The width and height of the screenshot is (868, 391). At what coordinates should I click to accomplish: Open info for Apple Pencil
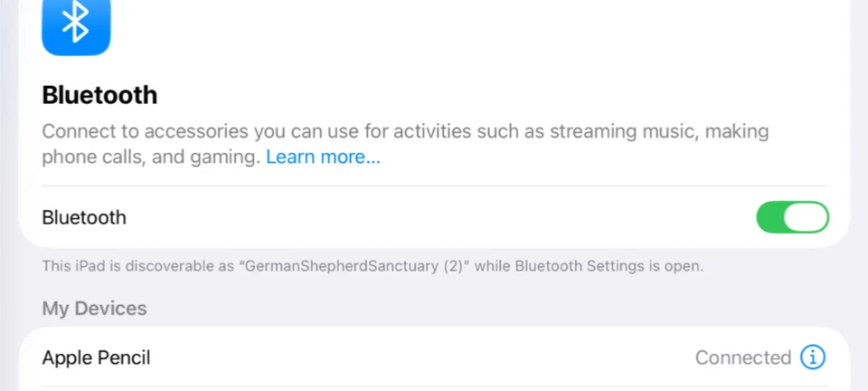tap(813, 358)
